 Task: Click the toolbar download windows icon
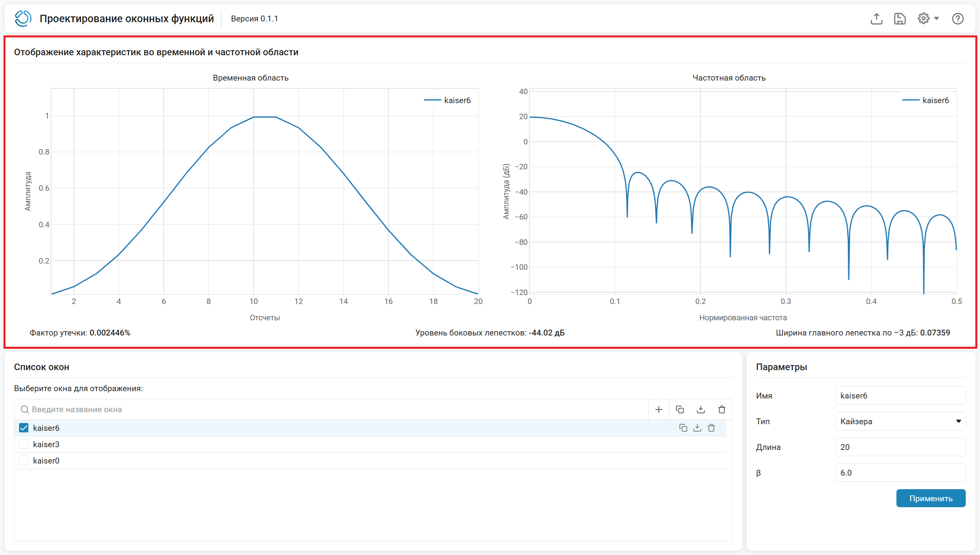701,409
